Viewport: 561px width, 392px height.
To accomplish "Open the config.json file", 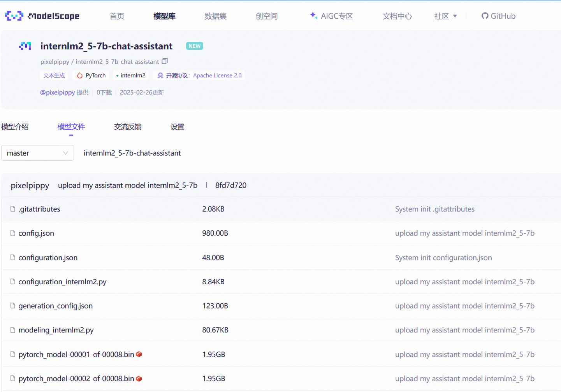I will (x=36, y=233).
